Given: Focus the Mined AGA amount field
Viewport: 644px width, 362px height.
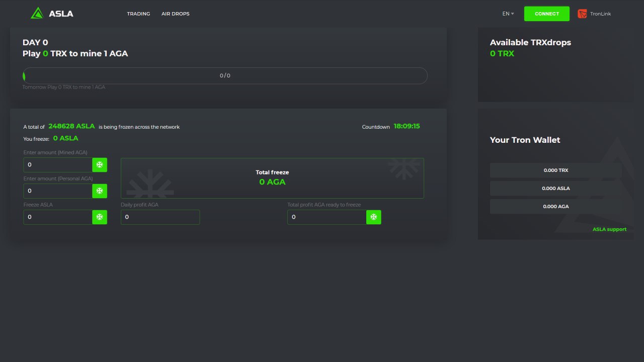Looking at the screenshot, I should 58,164.
